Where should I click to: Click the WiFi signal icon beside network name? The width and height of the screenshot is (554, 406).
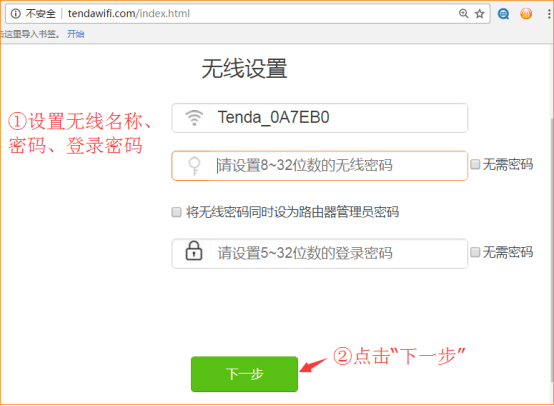pyautogui.click(x=194, y=118)
